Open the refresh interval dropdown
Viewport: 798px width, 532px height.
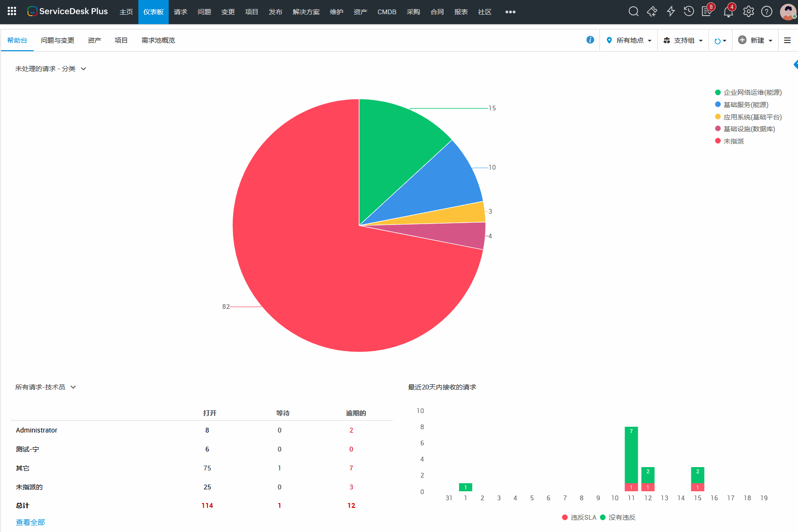(x=720, y=41)
